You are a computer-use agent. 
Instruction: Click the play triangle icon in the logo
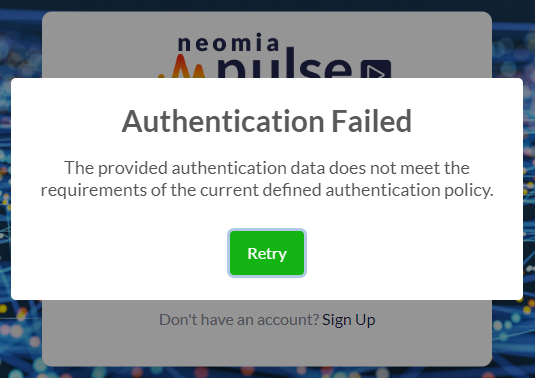[x=376, y=69]
